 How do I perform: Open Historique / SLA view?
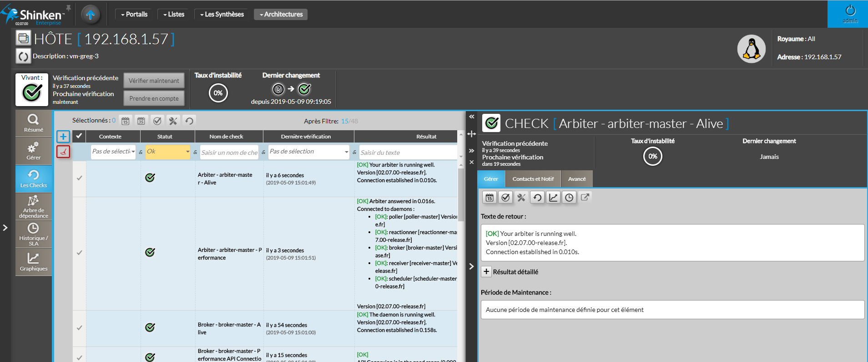pos(33,234)
